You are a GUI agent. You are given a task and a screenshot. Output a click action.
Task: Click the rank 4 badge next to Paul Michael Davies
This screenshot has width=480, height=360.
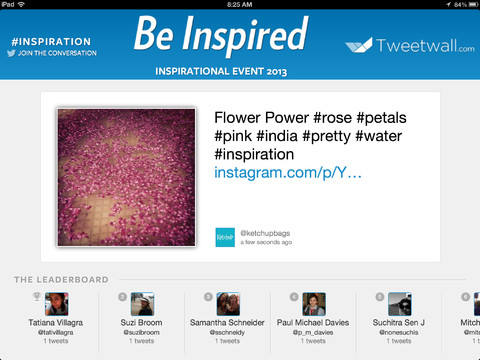[294, 297]
